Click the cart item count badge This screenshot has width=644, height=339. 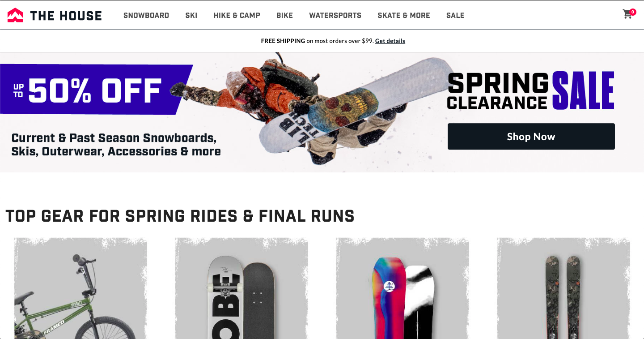click(x=633, y=12)
